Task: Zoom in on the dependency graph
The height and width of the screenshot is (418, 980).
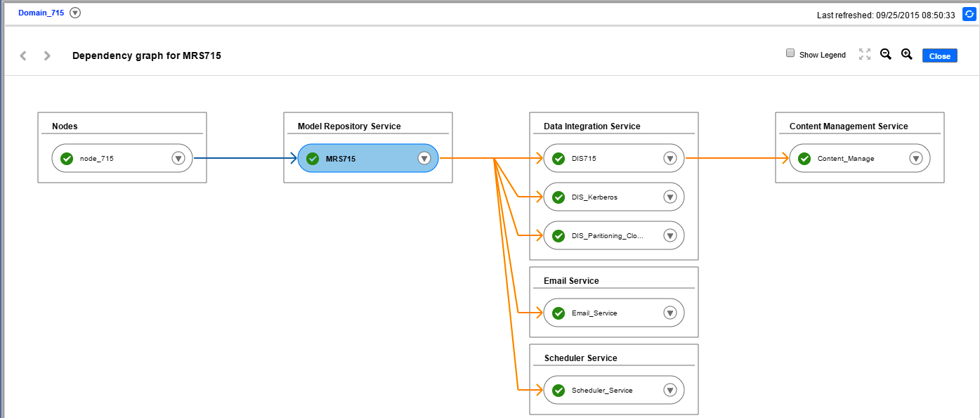Action: tap(907, 55)
